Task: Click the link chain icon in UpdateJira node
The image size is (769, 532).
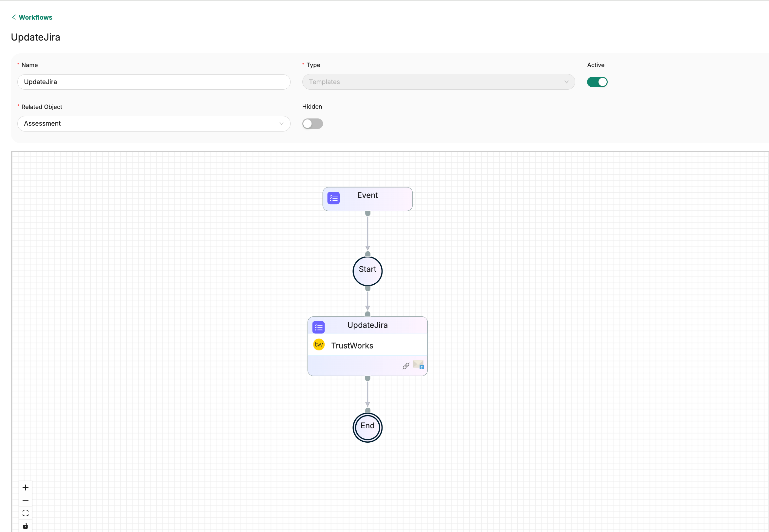Action: [406, 366]
